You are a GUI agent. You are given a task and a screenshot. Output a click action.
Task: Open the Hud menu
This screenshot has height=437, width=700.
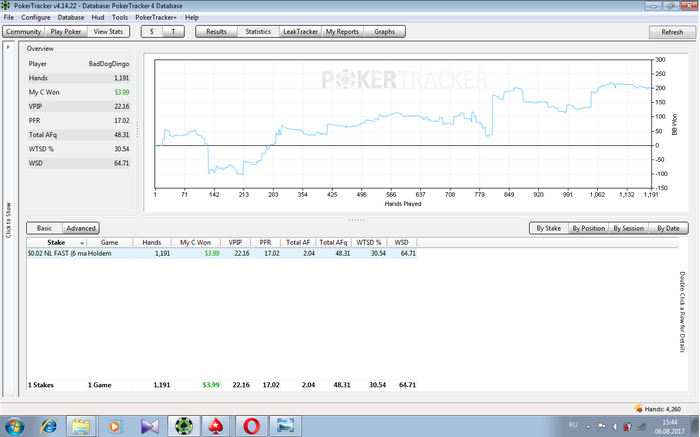click(x=98, y=17)
